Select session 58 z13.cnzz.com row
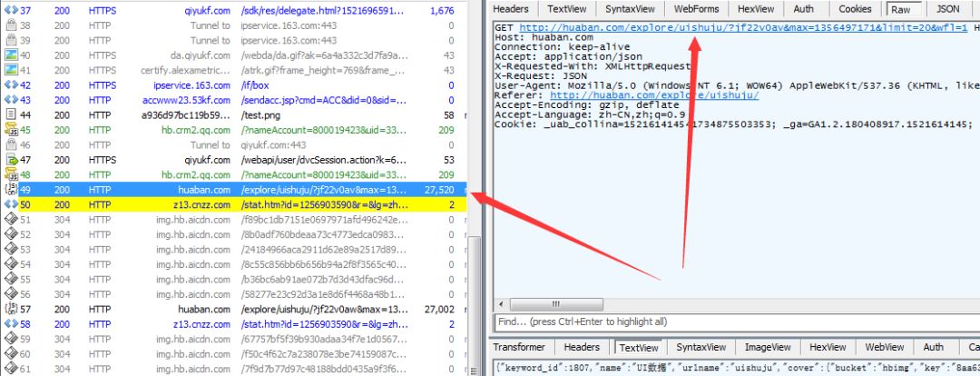This screenshot has width=980, height=376. click(x=234, y=324)
